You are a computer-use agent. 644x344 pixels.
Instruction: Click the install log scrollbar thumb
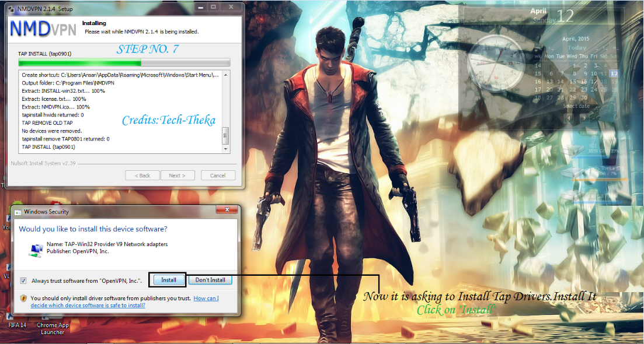pos(225,135)
